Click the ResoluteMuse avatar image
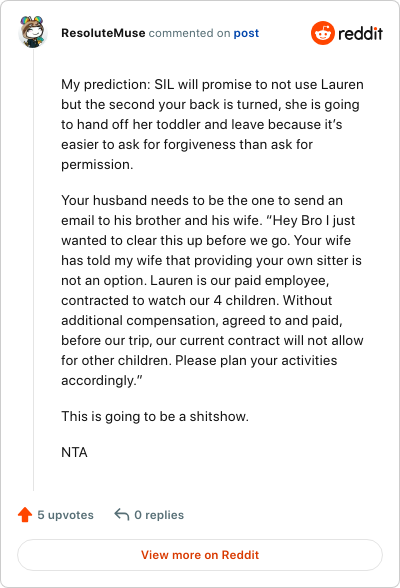The image size is (400, 588). [33, 32]
